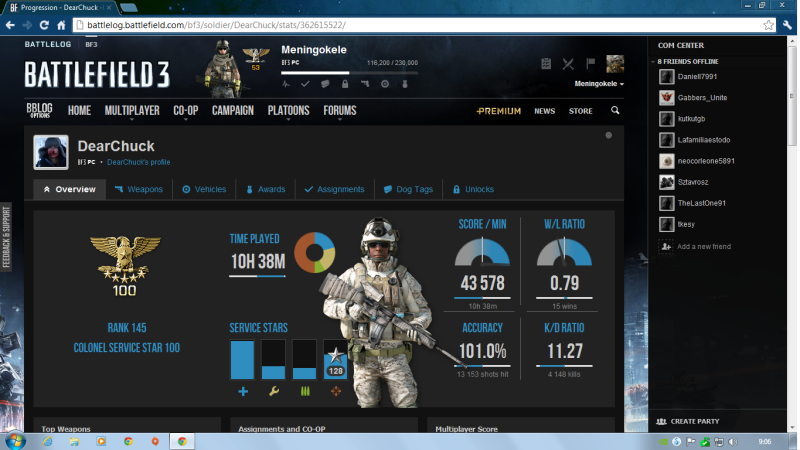Open dog tags icon in header

pyautogui.click(x=325, y=84)
